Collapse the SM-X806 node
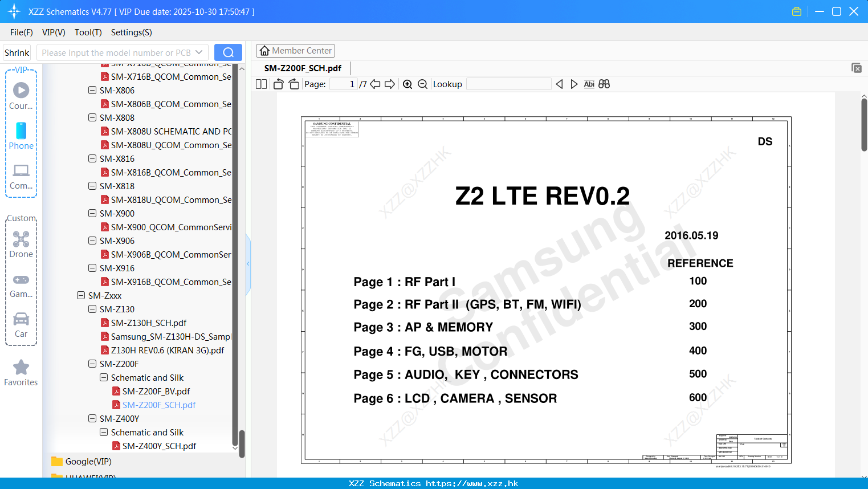This screenshot has width=868, height=489. [92, 90]
